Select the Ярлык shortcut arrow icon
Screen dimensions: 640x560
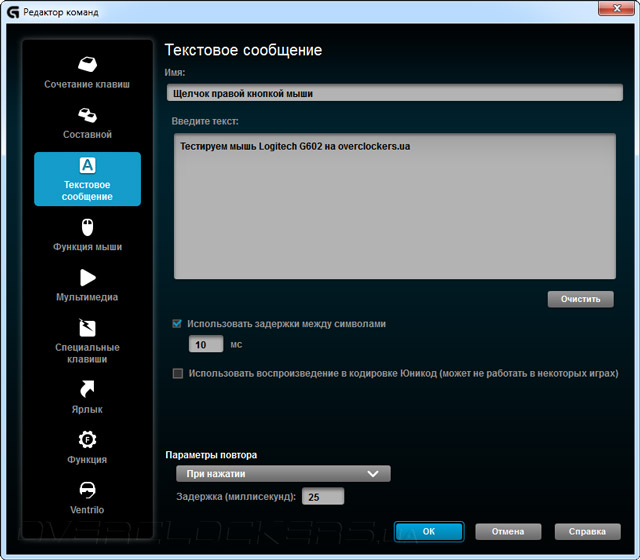pos(87,389)
